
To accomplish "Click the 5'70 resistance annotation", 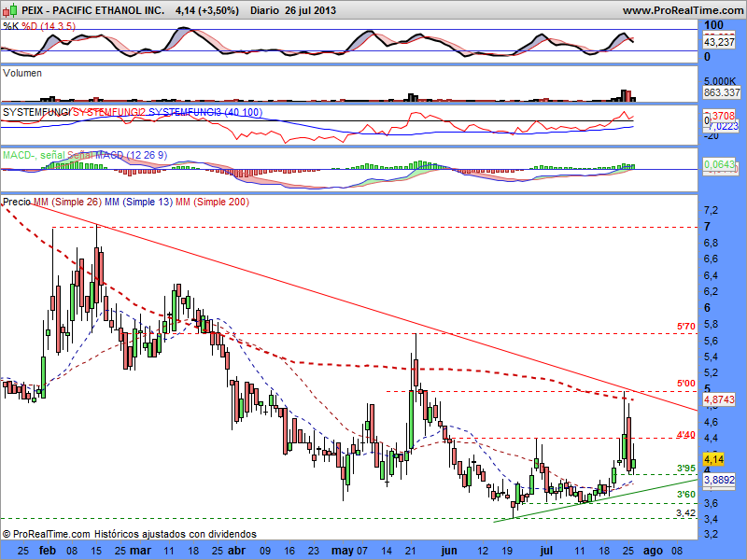I will point(686,327).
